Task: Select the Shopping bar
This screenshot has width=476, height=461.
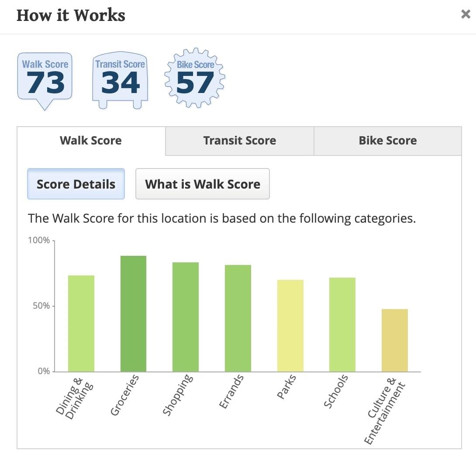Action: point(186,317)
